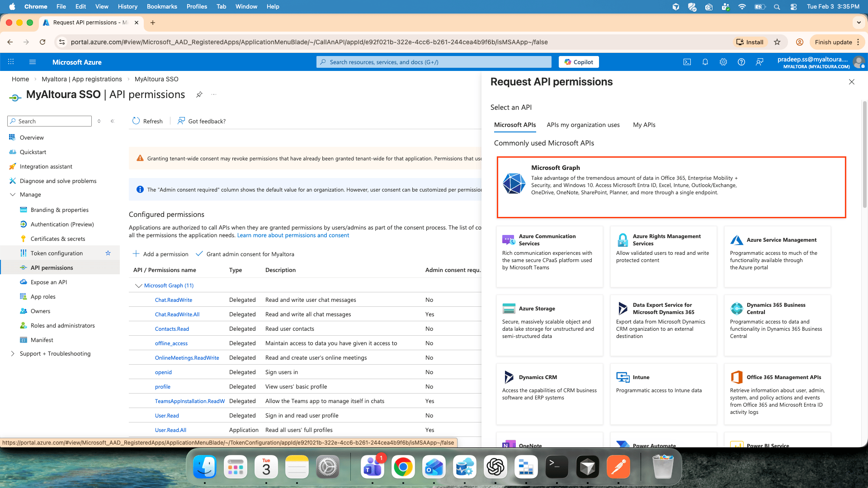Switch to the My APIs tab
This screenshot has height=488, width=868.
coord(644,125)
